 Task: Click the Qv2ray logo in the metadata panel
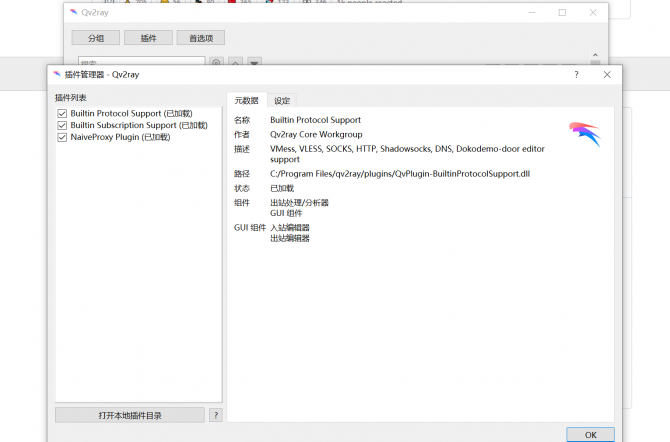[x=584, y=134]
